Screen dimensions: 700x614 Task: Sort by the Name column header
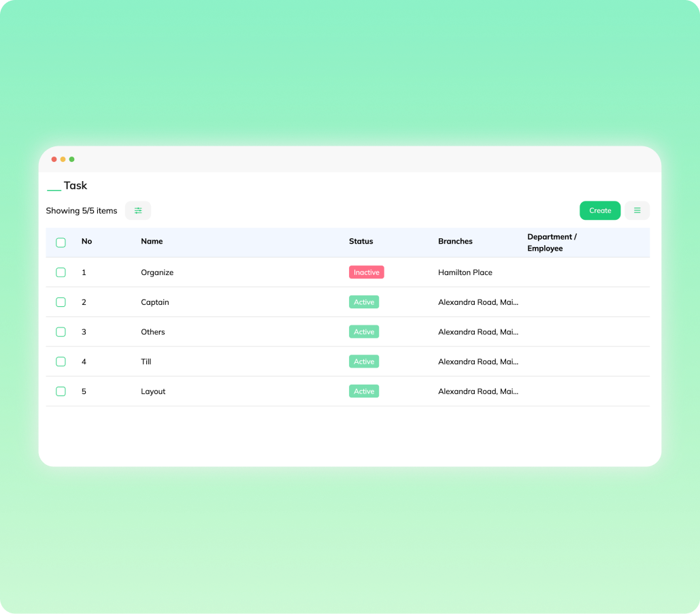pyautogui.click(x=152, y=242)
